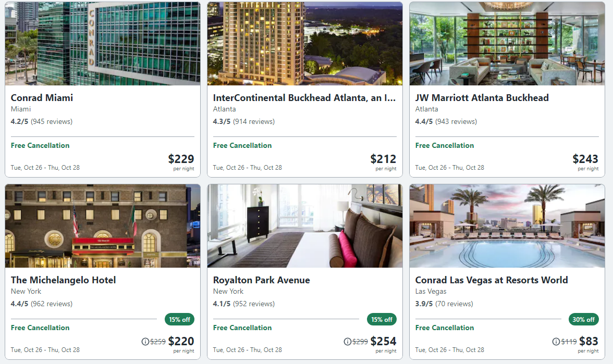Select Conrad Las Vegas at Resorts World title
This screenshot has width=613, height=364.
[492, 280]
